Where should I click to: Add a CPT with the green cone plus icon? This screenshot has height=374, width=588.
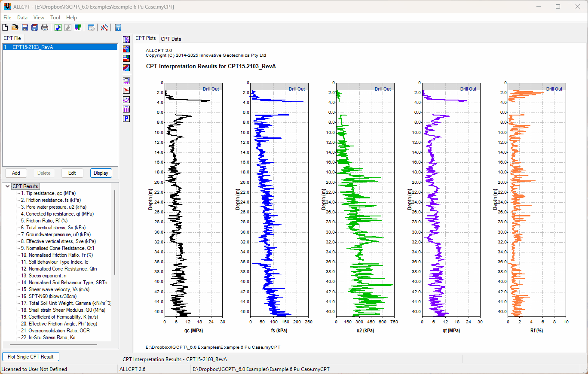click(58, 27)
